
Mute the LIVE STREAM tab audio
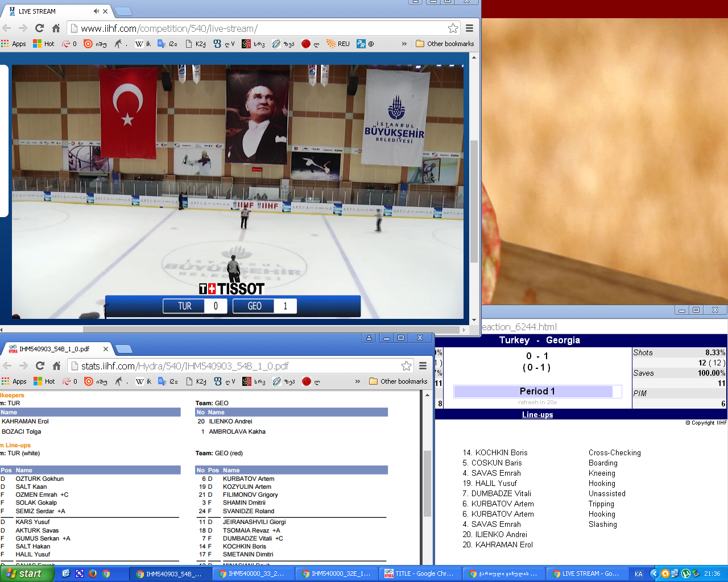[x=96, y=11]
